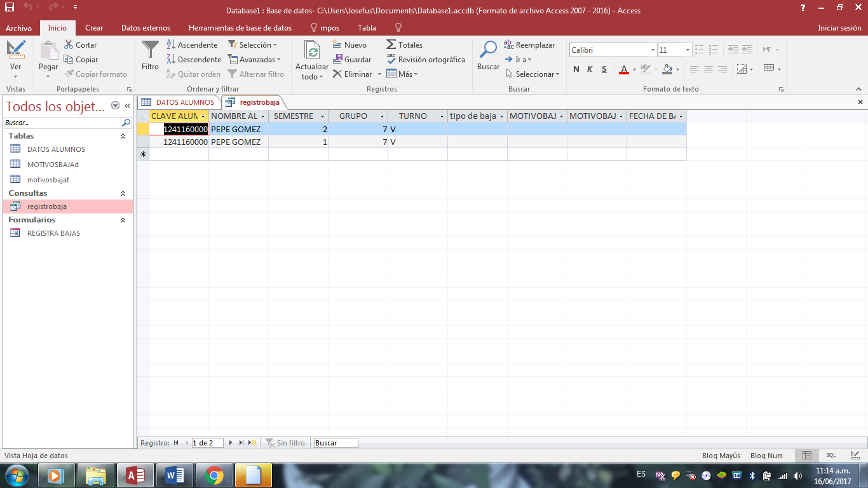Switch to the DATOS ALUMNOS document tab
The height and width of the screenshot is (488, 868).
pyautogui.click(x=179, y=102)
